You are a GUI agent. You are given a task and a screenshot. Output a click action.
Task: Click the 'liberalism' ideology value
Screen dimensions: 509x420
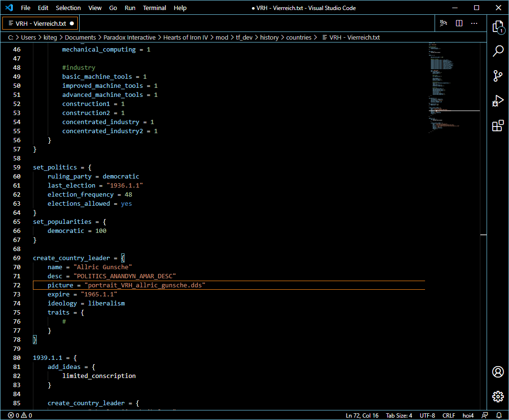(x=106, y=304)
